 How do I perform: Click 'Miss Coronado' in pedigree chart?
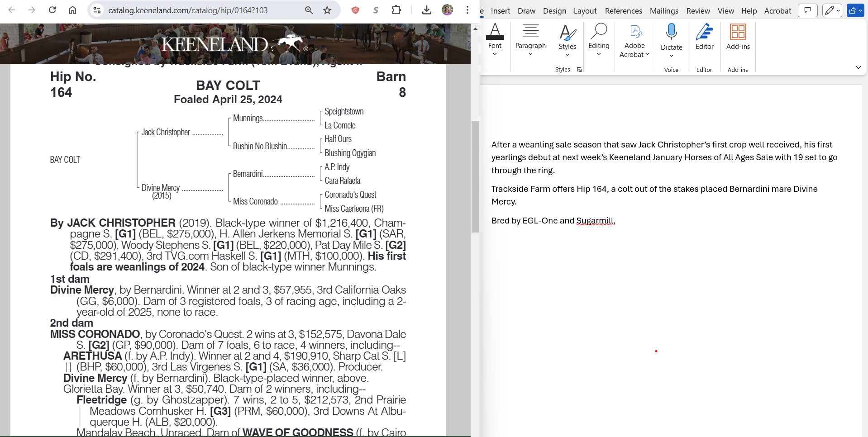255,201
